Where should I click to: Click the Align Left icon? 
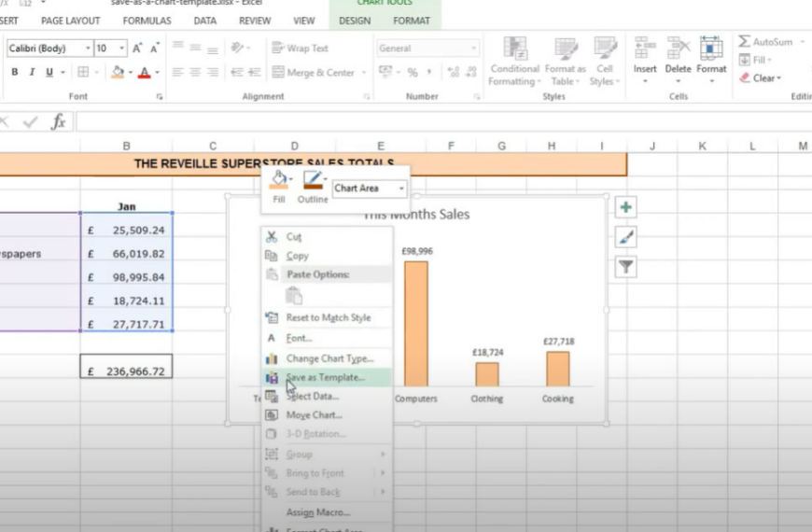178,72
